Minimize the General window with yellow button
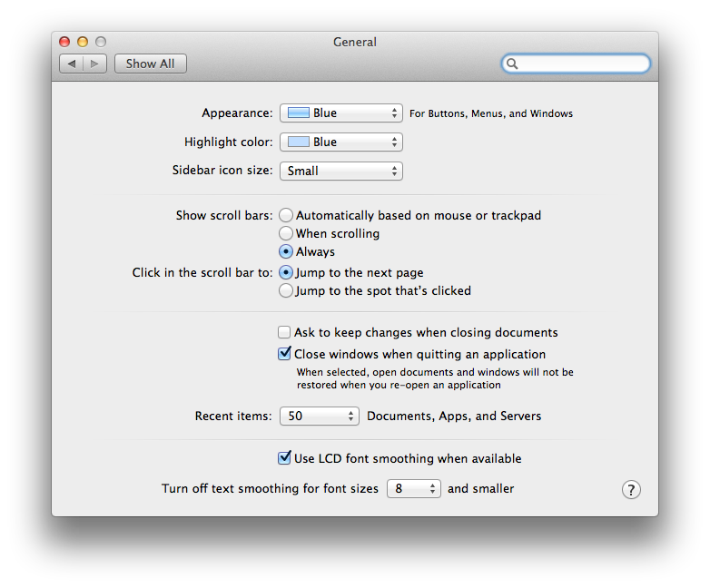The width and height of the screenshot is (710, 588). tap(83, 42)
